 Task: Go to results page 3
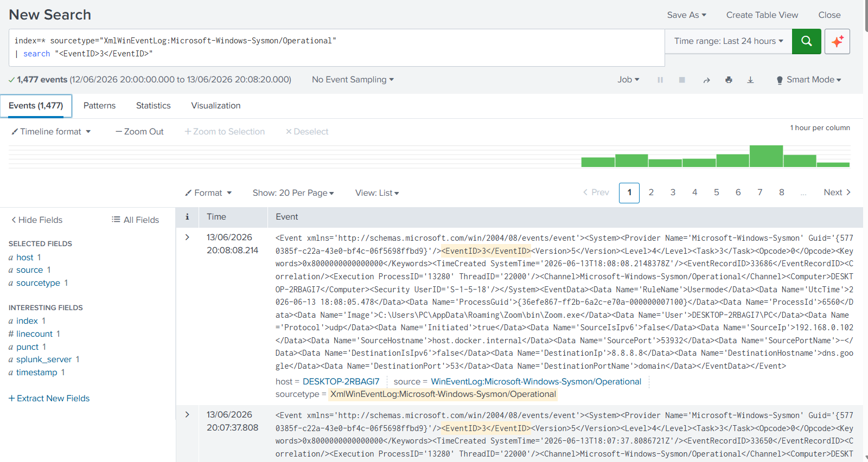coord(673,193)
